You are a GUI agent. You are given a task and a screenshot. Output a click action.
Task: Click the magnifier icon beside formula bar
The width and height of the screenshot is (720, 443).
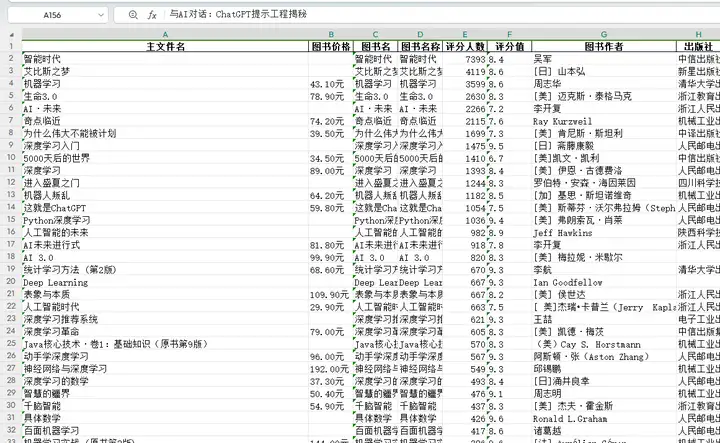[133, 15]
